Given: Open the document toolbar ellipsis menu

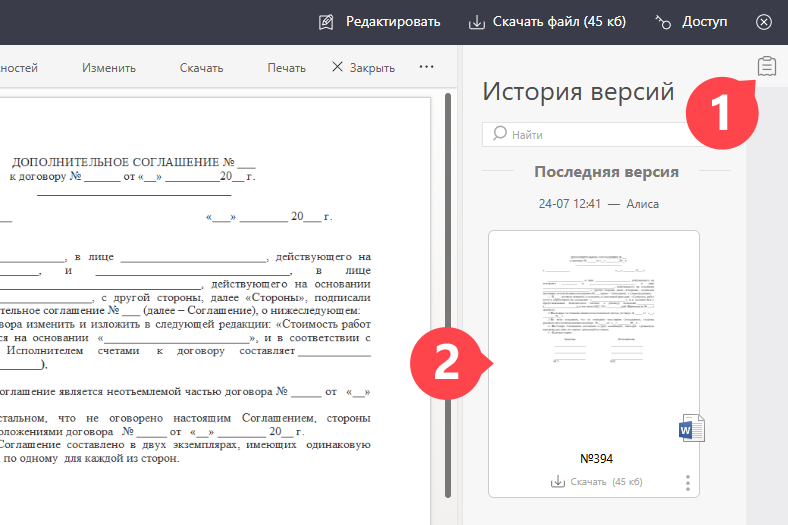Looking at the screenshot, I should pyautogui.click(x=426, y=67).
